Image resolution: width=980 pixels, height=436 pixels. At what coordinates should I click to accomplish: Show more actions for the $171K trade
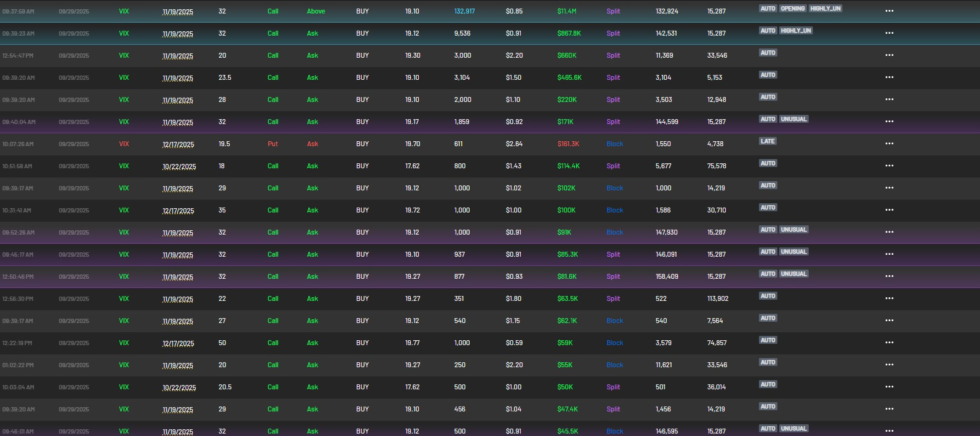(x=889, y=122)
